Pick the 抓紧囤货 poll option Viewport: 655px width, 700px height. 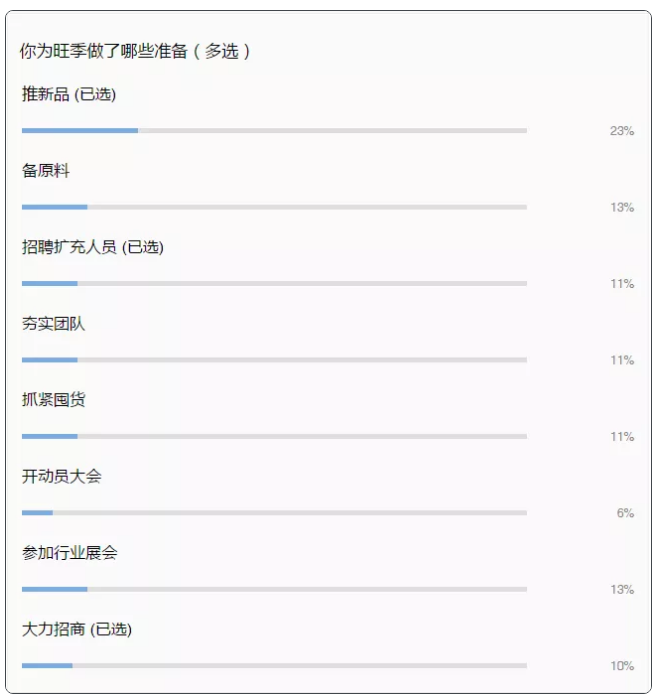[54, 400]
